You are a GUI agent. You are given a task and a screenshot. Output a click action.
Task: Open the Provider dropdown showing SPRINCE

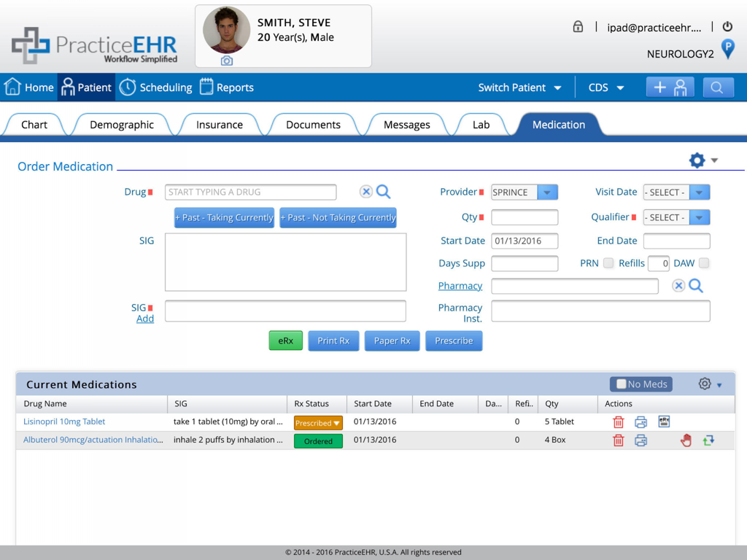tap(546, 192)
